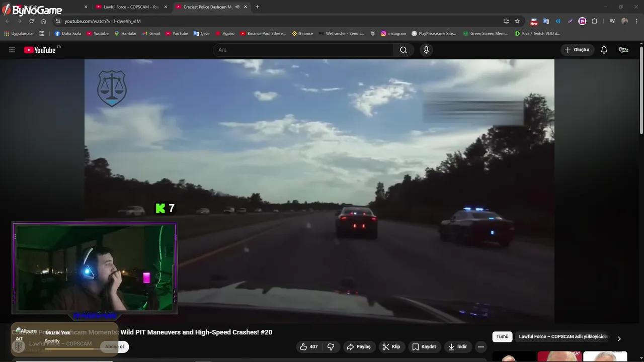Close the Lawful Force – COPSCAM tab

(166, 7)
